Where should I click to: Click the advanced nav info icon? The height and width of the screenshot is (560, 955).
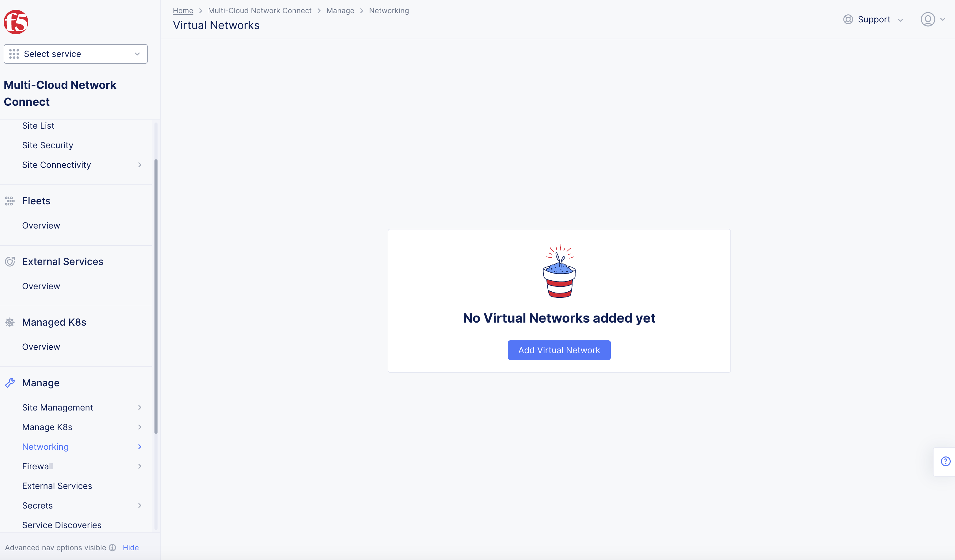click(x=112, y=547)
